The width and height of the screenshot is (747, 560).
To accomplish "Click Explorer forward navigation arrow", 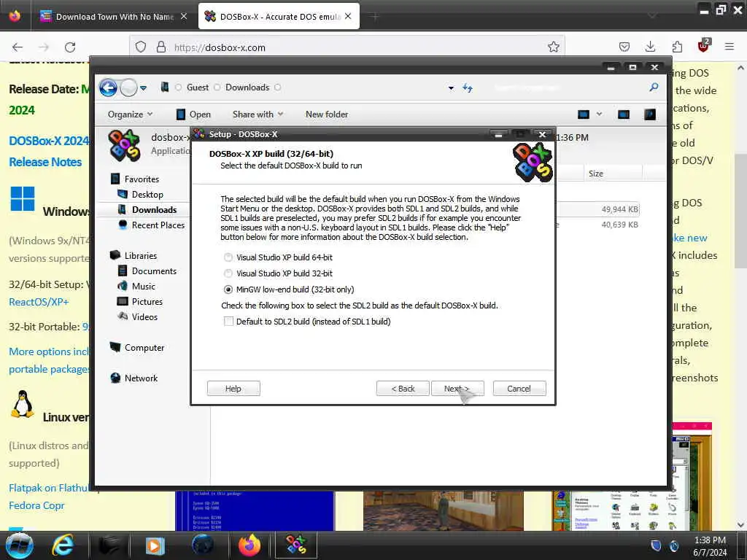I will coord(128,87).
